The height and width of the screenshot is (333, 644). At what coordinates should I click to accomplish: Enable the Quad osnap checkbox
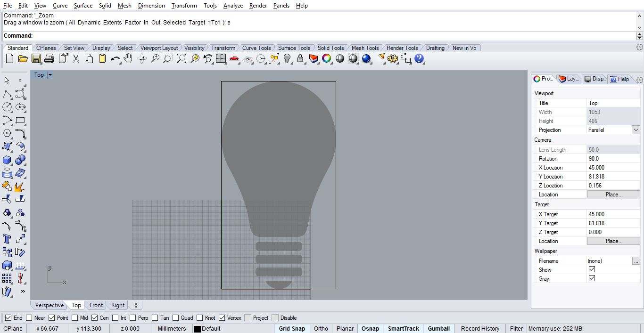point(175,318)
